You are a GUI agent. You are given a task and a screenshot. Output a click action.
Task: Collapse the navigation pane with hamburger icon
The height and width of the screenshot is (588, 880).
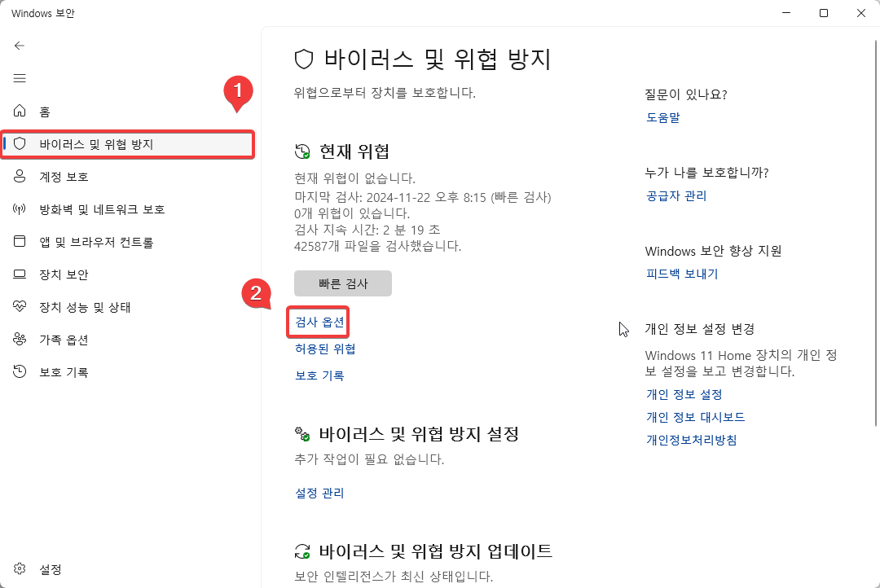tap(20, 78)
